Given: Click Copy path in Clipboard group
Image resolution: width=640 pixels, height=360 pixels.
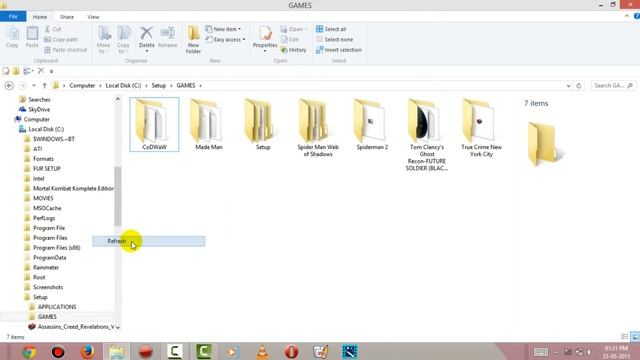Looking at the screenshot, I should tap(61, 40).
